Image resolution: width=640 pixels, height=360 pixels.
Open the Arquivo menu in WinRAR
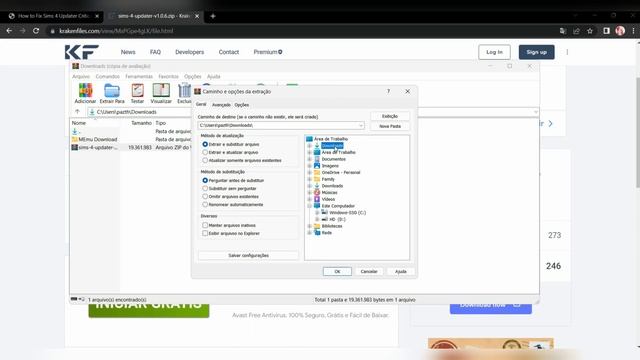[x=81, y=76]
